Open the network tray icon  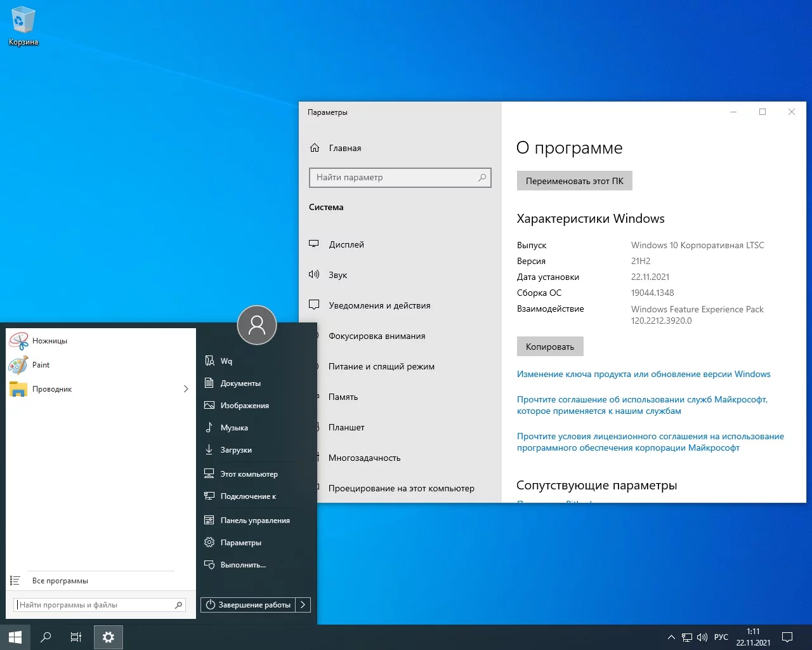pyautogui.click(x=687, y=637)
